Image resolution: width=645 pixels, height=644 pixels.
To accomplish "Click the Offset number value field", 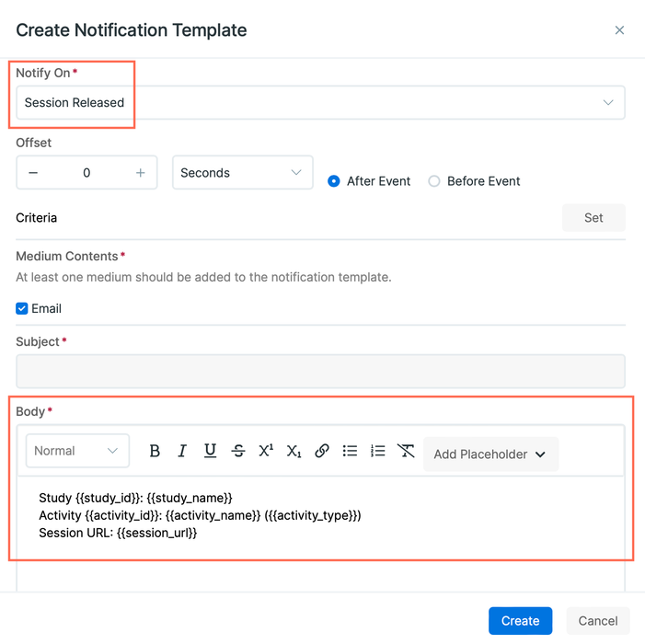I will tap(86, 173).
